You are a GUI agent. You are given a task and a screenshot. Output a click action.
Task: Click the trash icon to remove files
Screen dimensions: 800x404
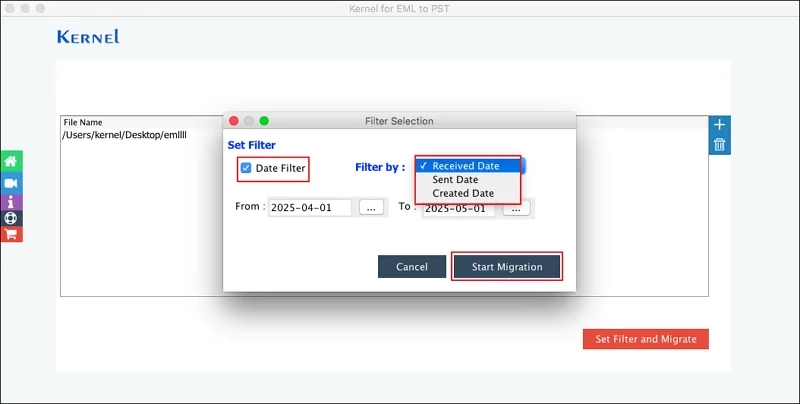coord(719,144)
